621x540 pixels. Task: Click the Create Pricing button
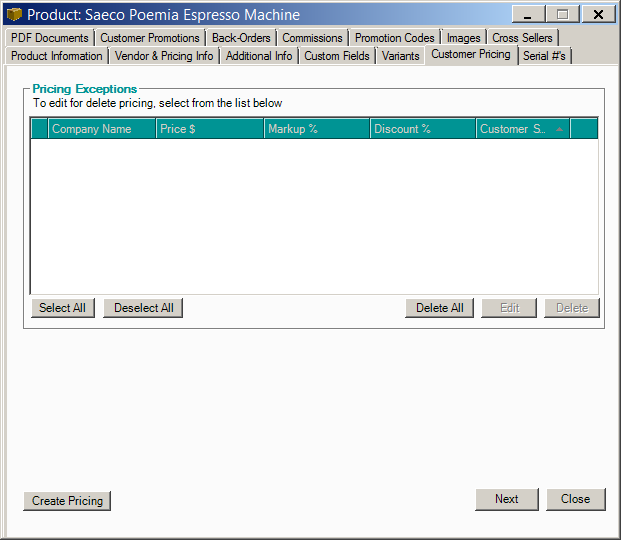tap(67, 501)
